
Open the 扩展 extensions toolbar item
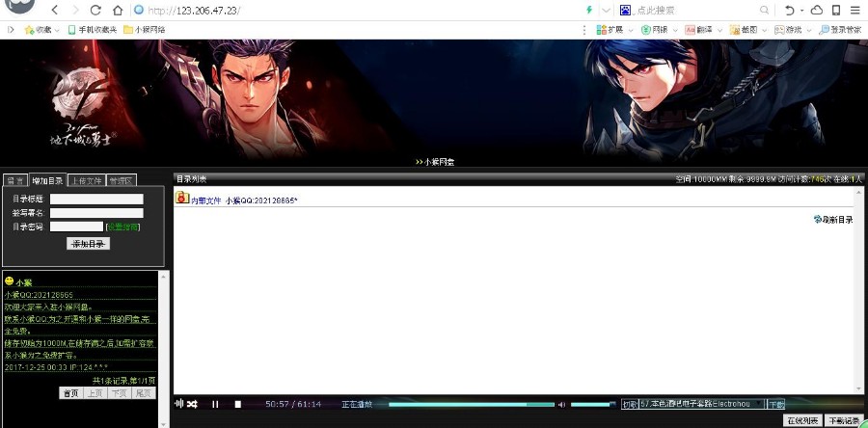(x=610, y=30)
